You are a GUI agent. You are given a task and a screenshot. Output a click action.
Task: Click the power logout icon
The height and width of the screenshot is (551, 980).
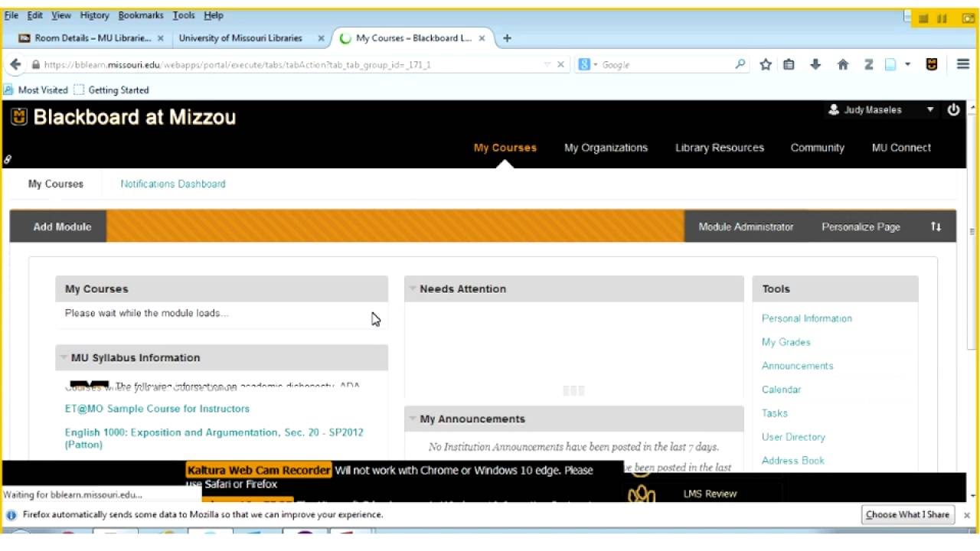(x=953, y=109)
